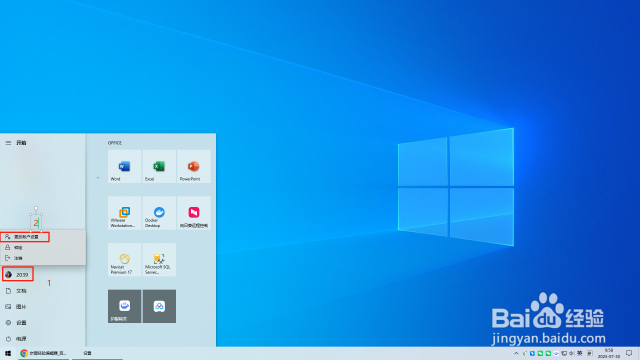Open the Baidu Netdisk cloud tile

click(x=159, y=306)
